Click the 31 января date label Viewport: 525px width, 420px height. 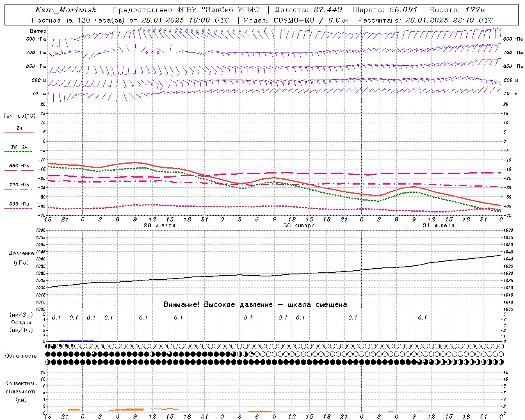(438, 226)
